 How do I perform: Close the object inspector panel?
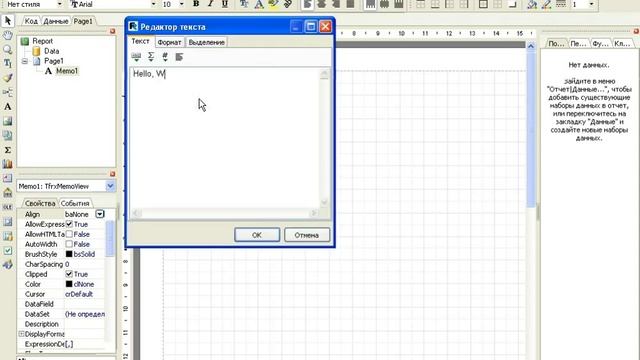tap(113, 174)
